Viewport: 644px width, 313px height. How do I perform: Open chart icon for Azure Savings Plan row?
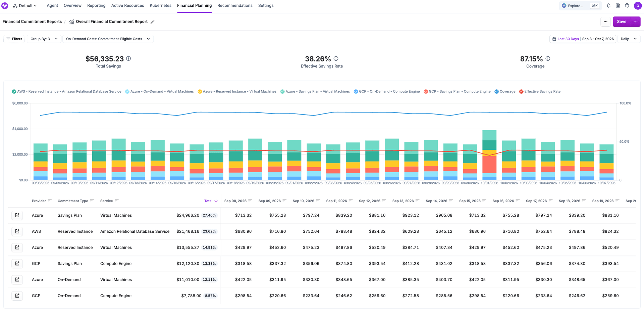point(17,215)
